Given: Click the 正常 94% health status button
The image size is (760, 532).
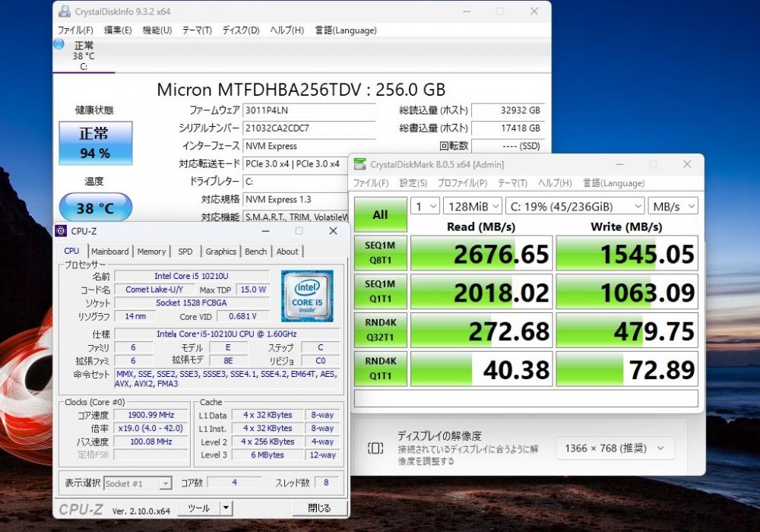Looking at the screenshot, I should click(x=96, y=143).
